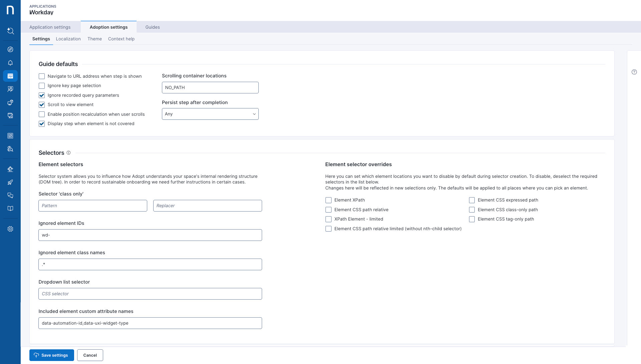
Task: Click the Scrolling container locations field
Action: (210, 88)
